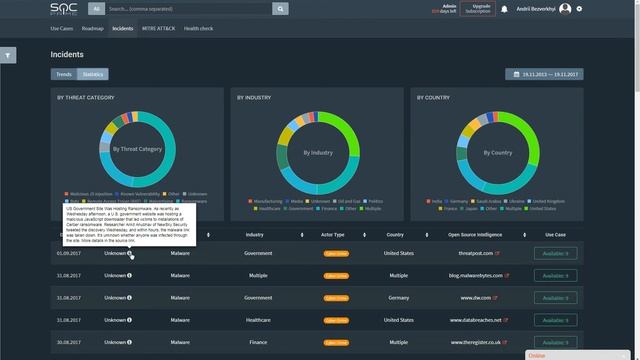Click the info icon on 31.08.2017 Multiple row
Screen dimensions: 640x360
click(129, 276)
